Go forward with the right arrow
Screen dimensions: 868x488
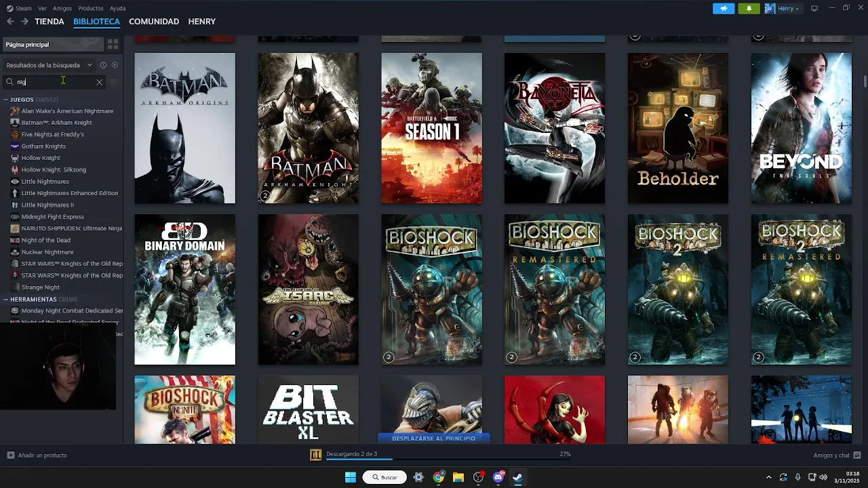[x=24, y=22]
